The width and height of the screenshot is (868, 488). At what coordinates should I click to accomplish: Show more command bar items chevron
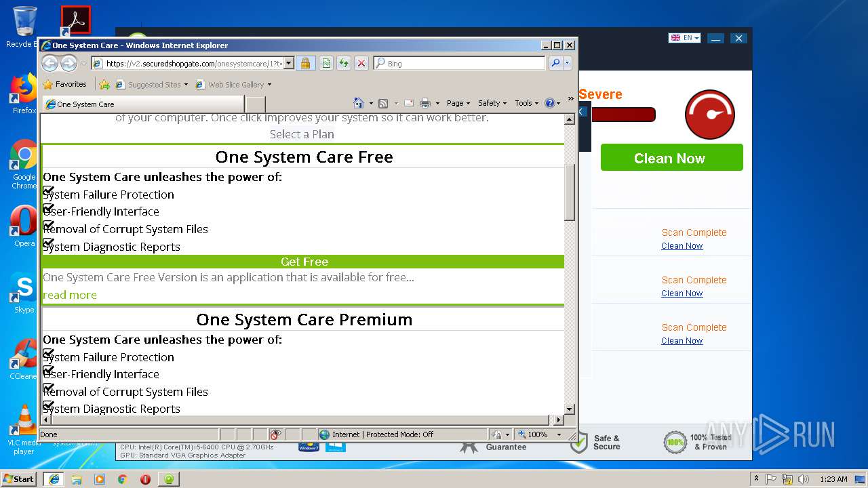click(x=570, y=99)
